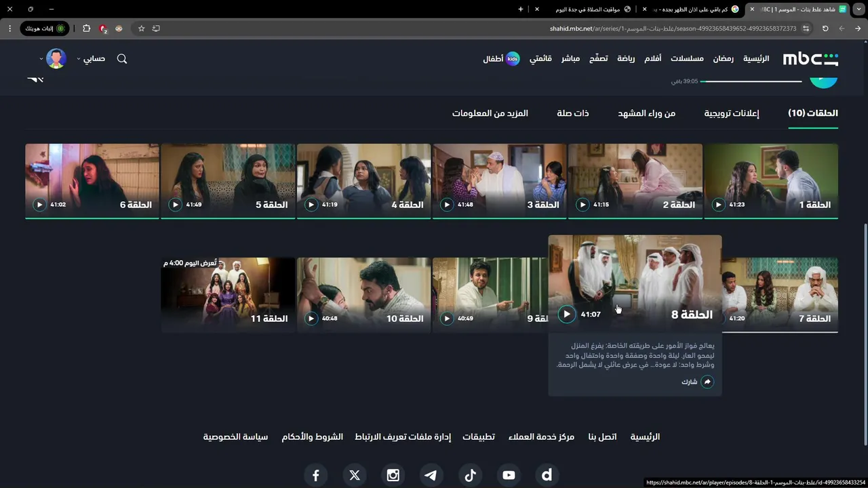Open the X (Twitter) footer icon

coord(355,475)
